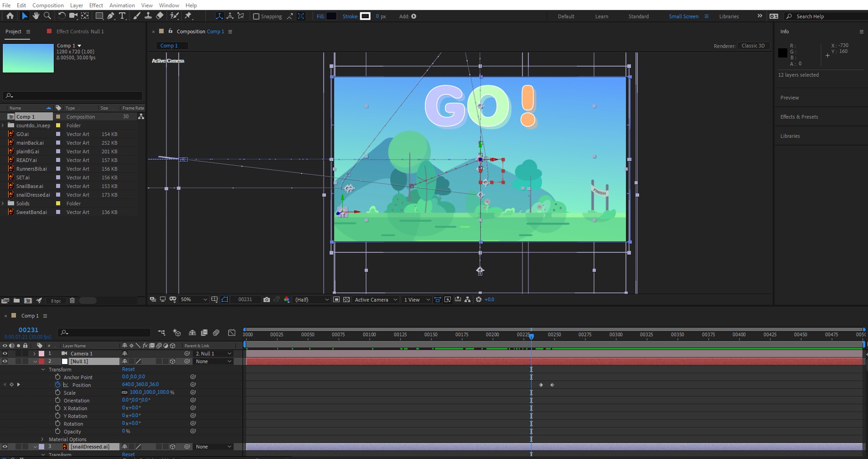The image size is (868, 459).
Task: Expand Material Options for Null 1
Action: (42, 439)
